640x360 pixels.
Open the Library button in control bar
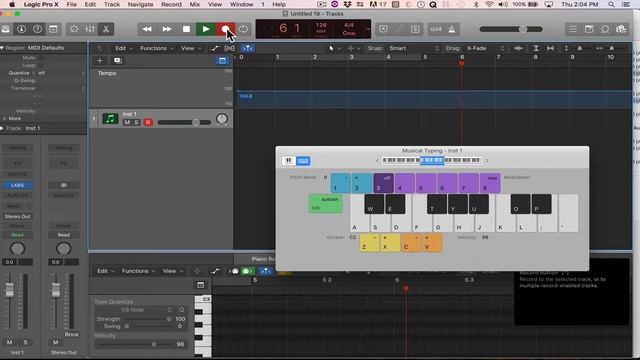pyautogui.click(x=5, y=29)
